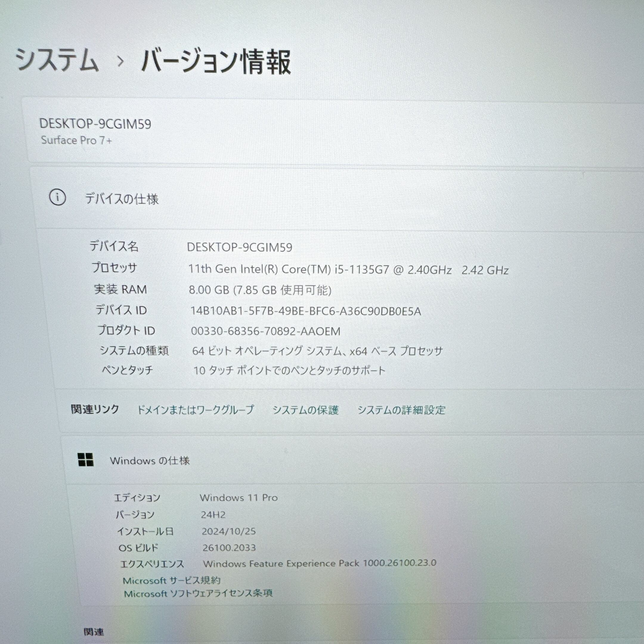Screen dimensions: 644x644
Task: Click the breadcrumb chevron after システム
Action: [x=120, y=61]
